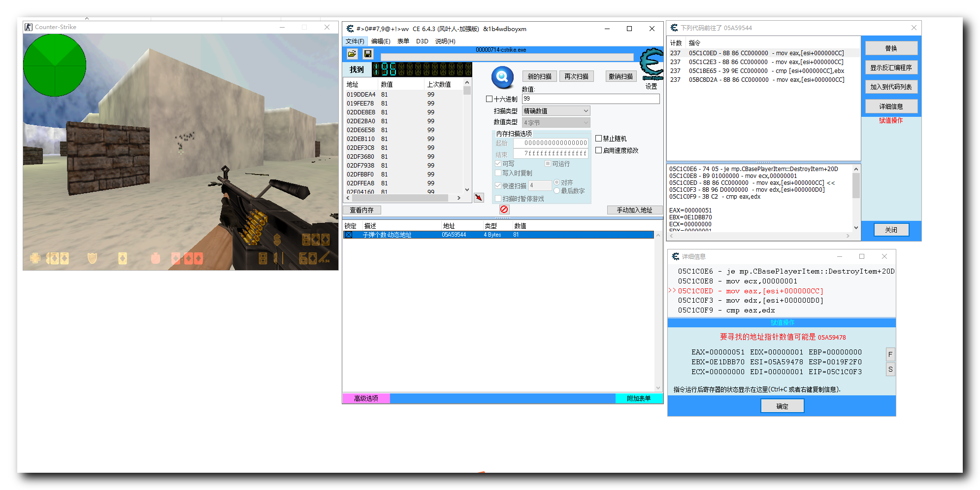Open the 扫描类型 scan type dropdown
980x490 pixels.
coord(556,111)
